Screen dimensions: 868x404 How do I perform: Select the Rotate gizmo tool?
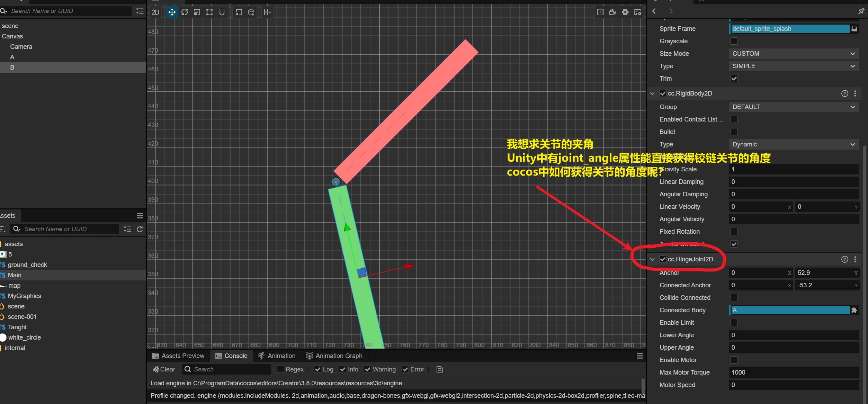(x=185, y=12)
